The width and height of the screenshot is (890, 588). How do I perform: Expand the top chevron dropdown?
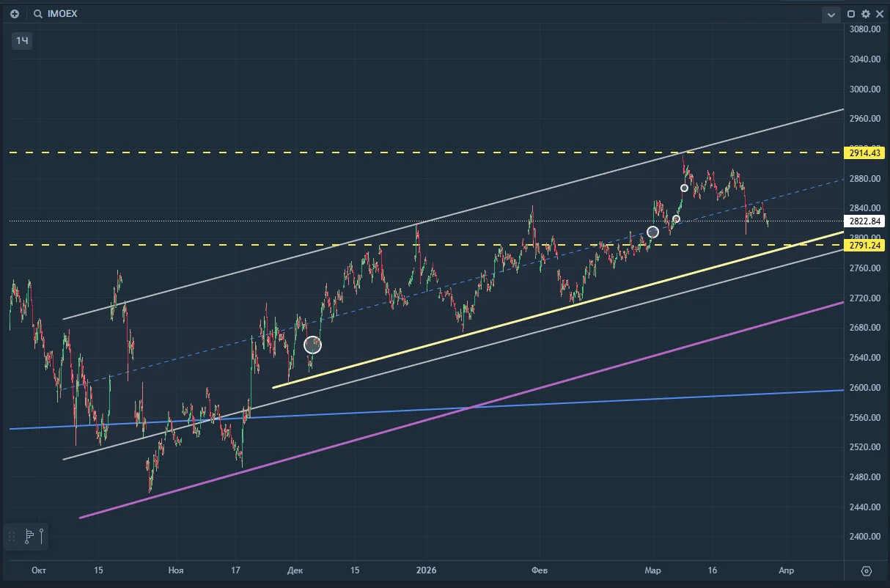pyautogui.click(x=831, y=14)
